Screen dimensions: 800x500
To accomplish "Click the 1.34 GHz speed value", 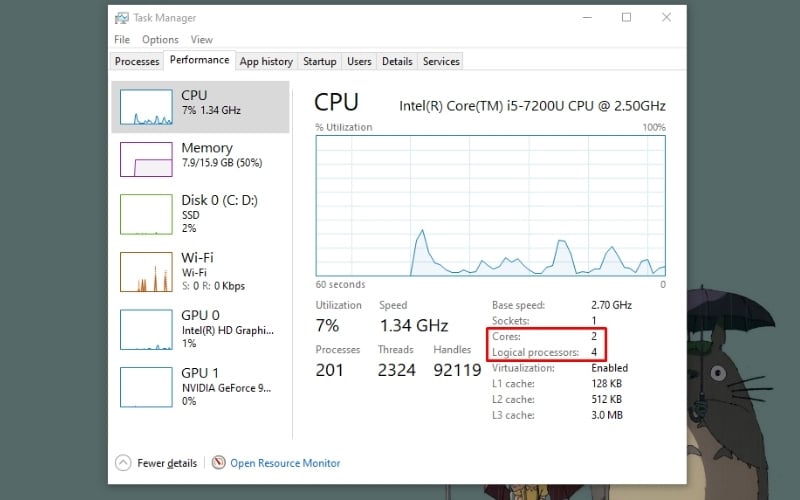I will pos(414,326).
